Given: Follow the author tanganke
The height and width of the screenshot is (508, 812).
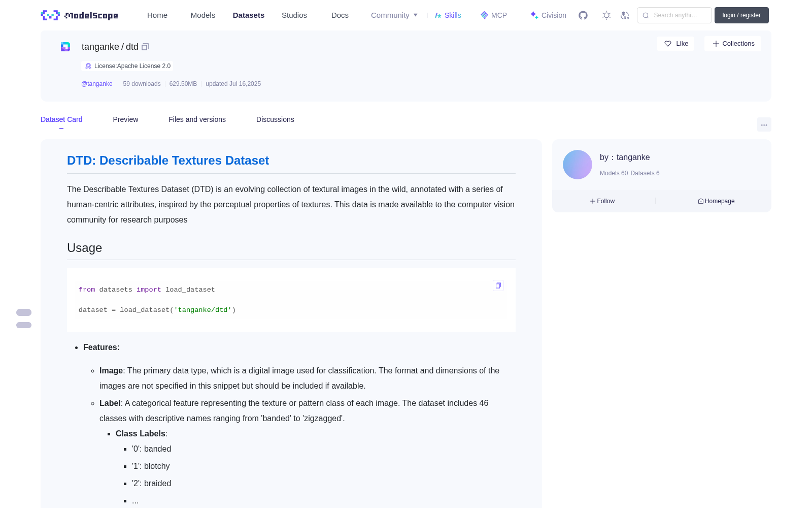Looking at the screenshot, I should point(602,201).
